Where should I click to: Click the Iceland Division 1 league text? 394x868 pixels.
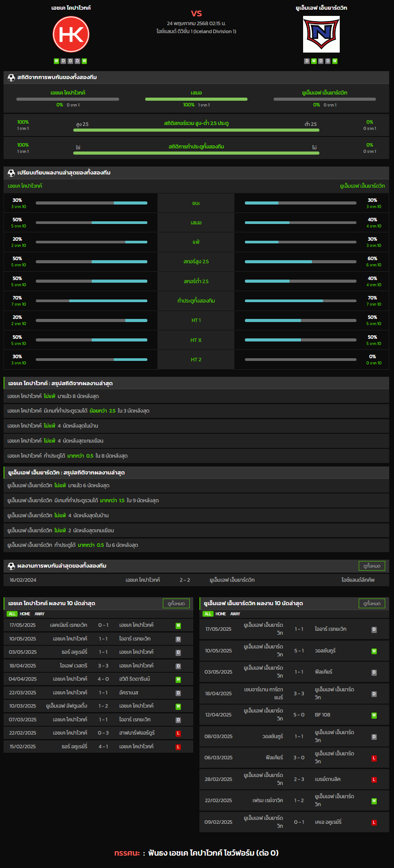coord(196,31)
